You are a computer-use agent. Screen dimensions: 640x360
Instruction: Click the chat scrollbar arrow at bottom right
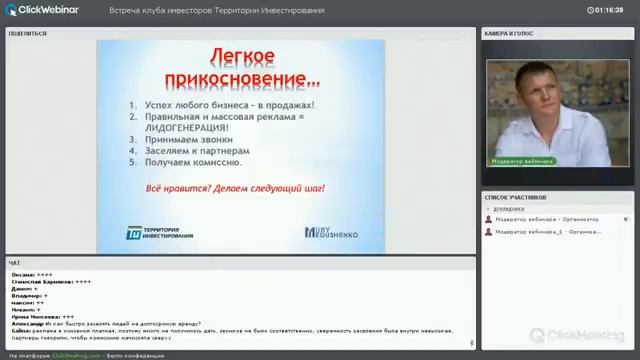pyautogui.click(x=472, y=343)
